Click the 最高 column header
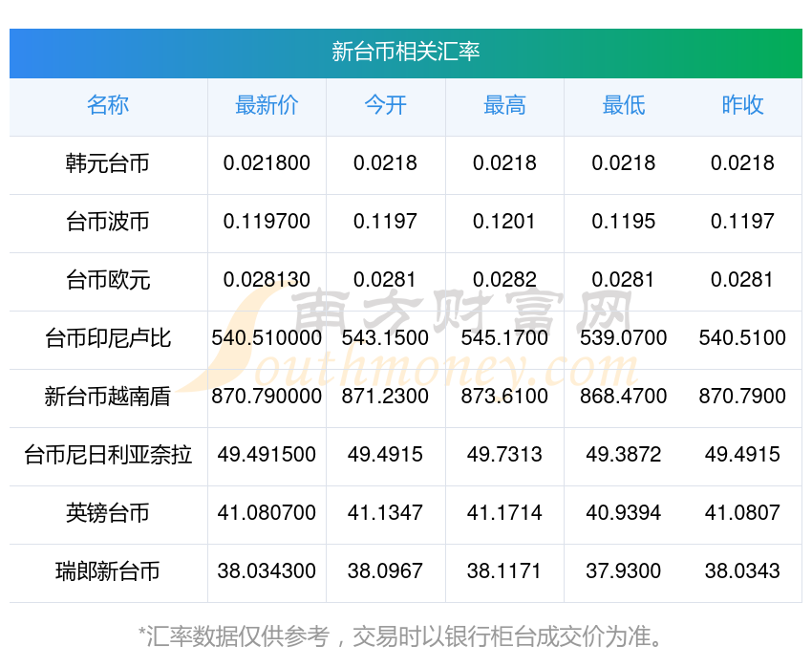812x667 pixels. [504, 106]
